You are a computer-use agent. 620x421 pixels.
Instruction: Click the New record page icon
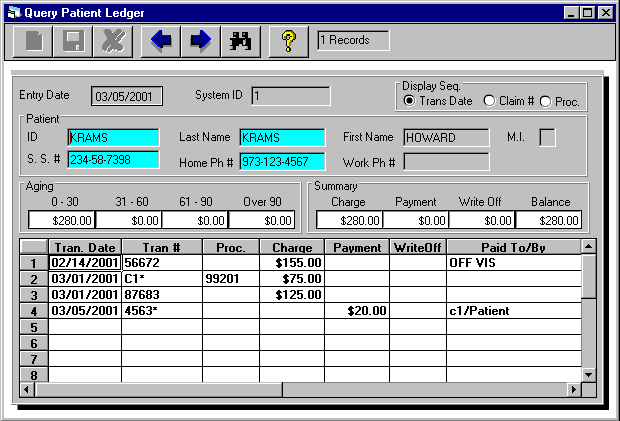33,42
